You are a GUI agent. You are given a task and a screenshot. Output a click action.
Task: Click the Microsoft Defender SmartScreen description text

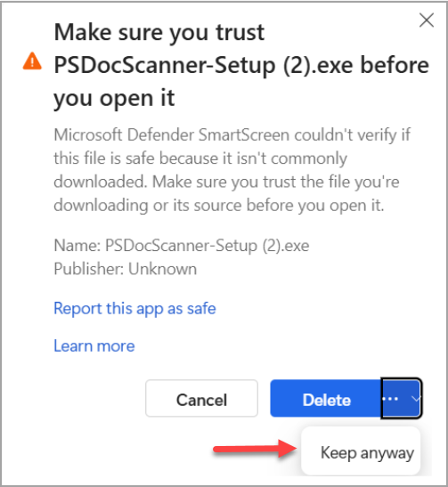point(232,170)
